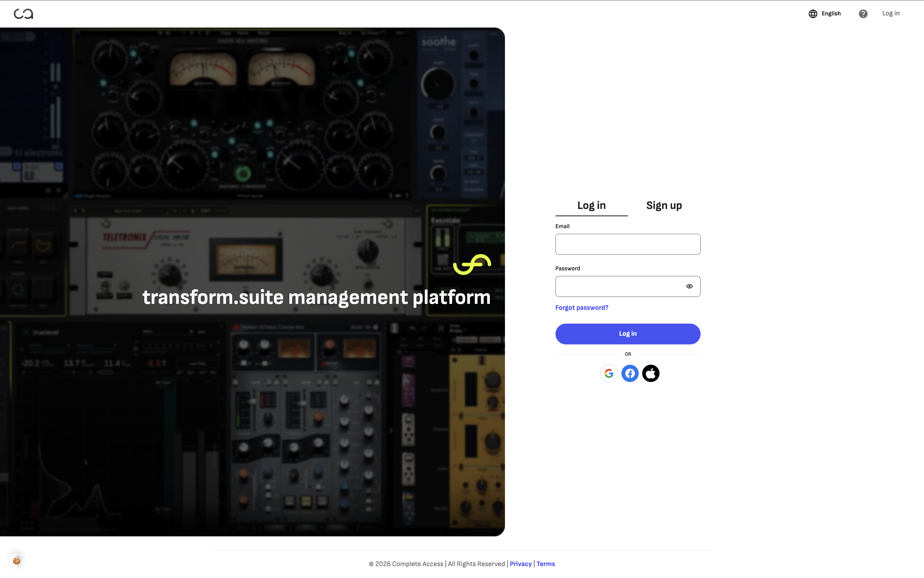Open the Privacy link in the footer
This screenshot has height=578, width=924.
[520, 564]
